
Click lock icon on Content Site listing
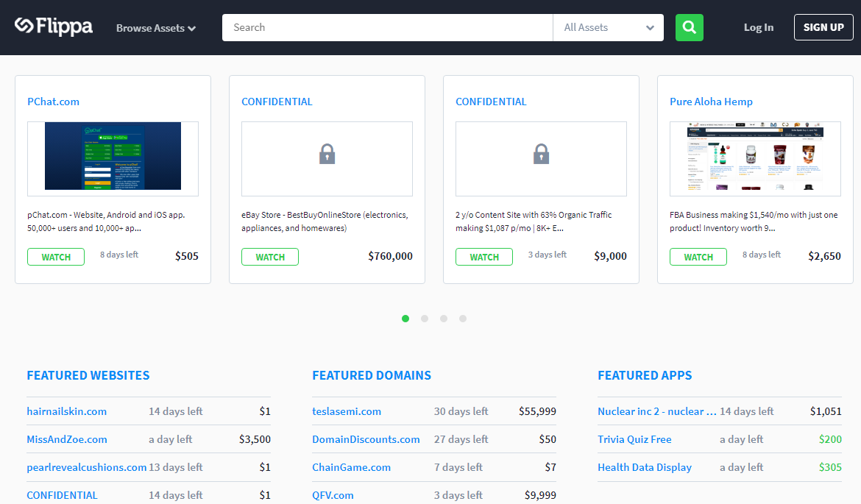coord(542,155)
